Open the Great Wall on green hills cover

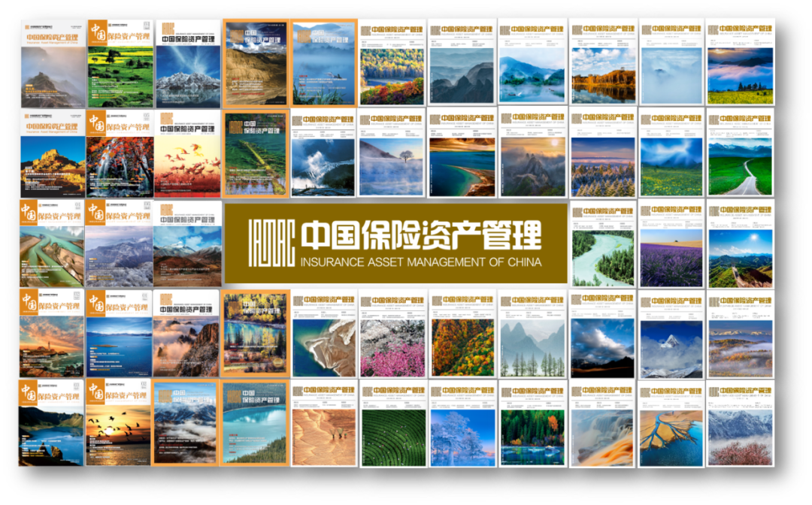(x=741, y=244)
